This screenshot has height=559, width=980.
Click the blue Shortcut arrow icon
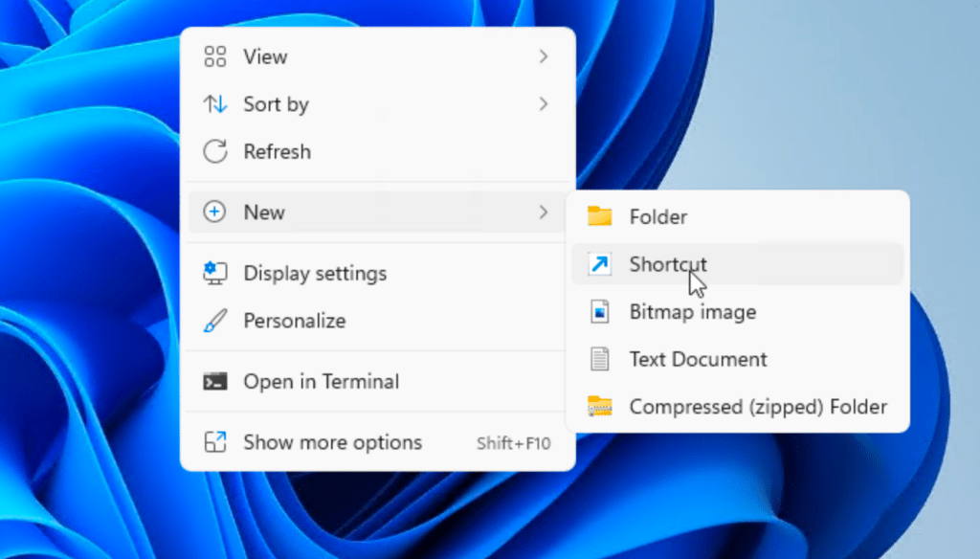tap(600, 264)
